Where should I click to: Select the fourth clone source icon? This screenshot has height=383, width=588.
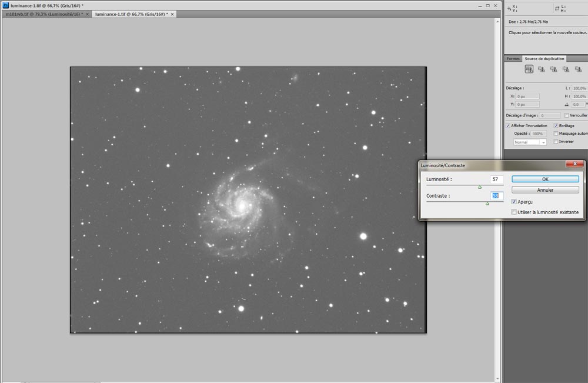pyautogui.click(x=566, y=69)
